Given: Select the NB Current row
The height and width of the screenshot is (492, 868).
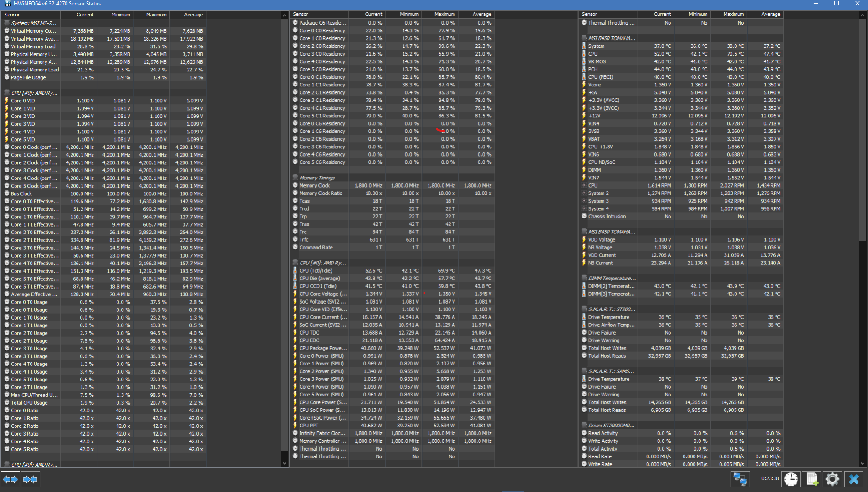Looking at the screenshot, I should pos(681,263).
